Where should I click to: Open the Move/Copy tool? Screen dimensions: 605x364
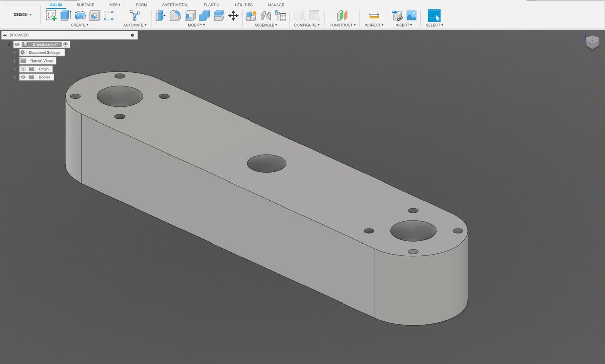[233, 16]
